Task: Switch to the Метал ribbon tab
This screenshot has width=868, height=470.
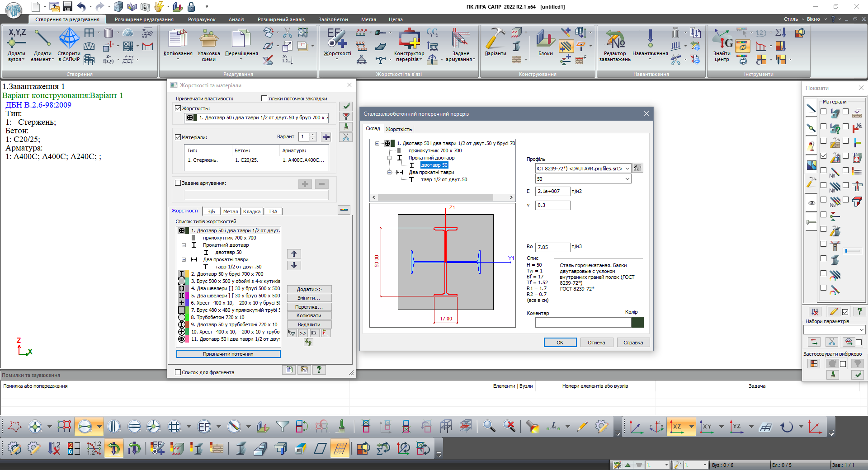Action: point(368,19)
